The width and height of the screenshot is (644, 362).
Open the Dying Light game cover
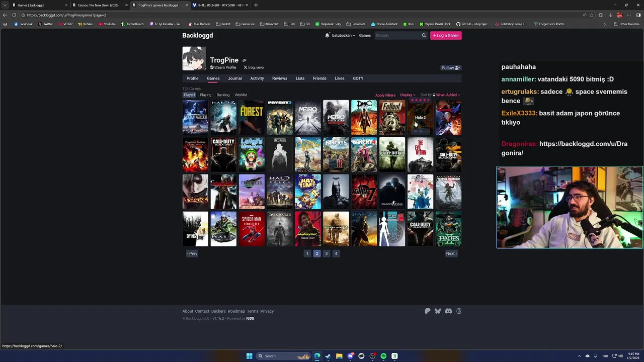pos(195,229)
